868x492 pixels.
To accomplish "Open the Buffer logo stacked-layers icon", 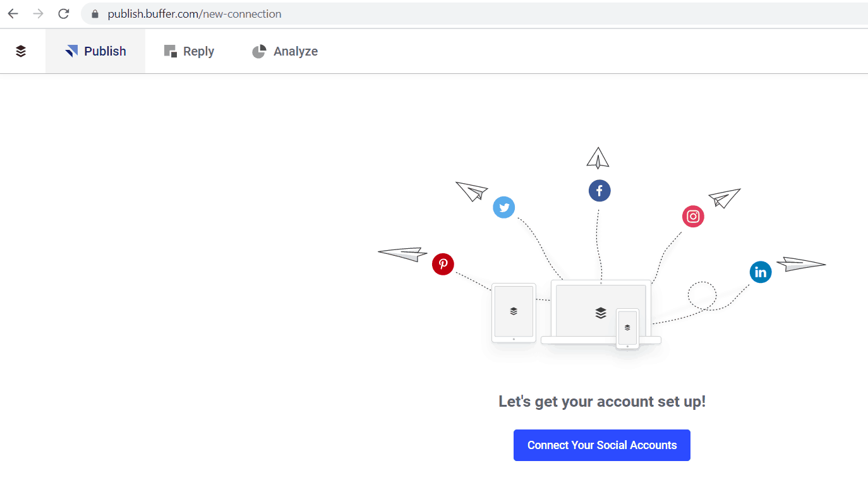I will 21,51.
